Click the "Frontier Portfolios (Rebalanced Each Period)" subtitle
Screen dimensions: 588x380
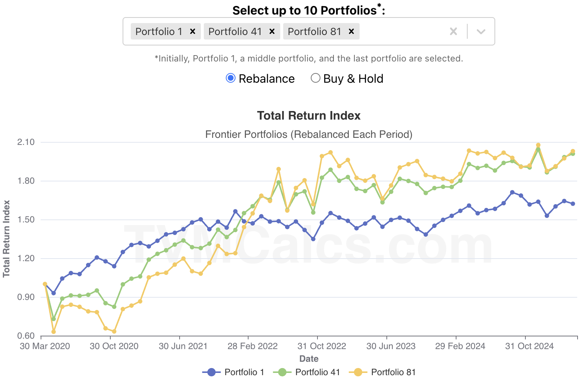coord(309,134)
